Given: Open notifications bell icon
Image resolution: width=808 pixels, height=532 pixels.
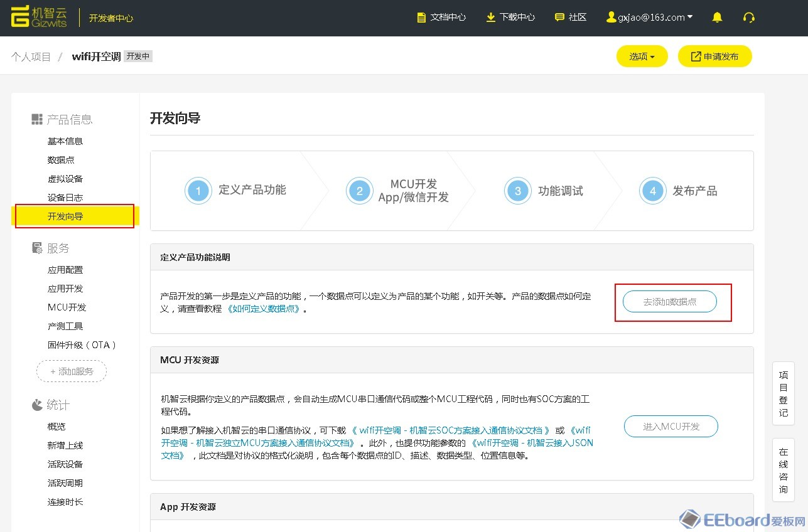Looking at the screenshot, I should pos(717,18).
